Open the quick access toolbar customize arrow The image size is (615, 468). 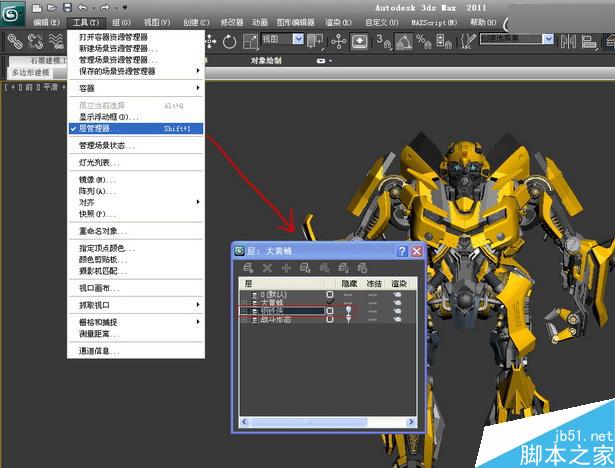tap(125, 7)
